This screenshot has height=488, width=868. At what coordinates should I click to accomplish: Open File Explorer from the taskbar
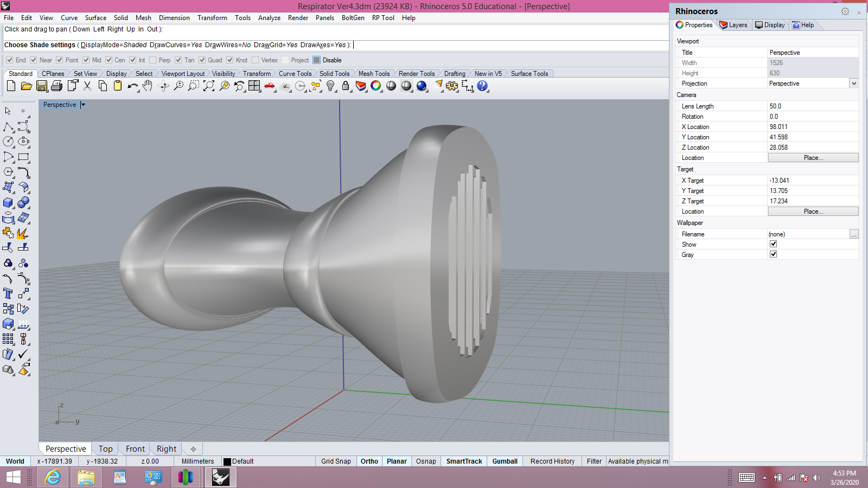[x=86, y=477]
